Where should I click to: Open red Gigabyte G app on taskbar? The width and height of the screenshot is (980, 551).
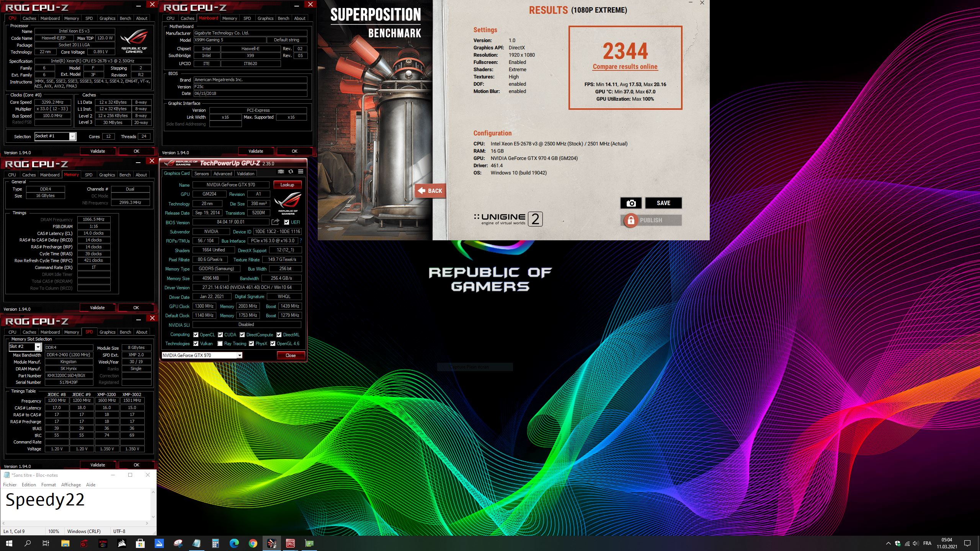tap(84, 543)
